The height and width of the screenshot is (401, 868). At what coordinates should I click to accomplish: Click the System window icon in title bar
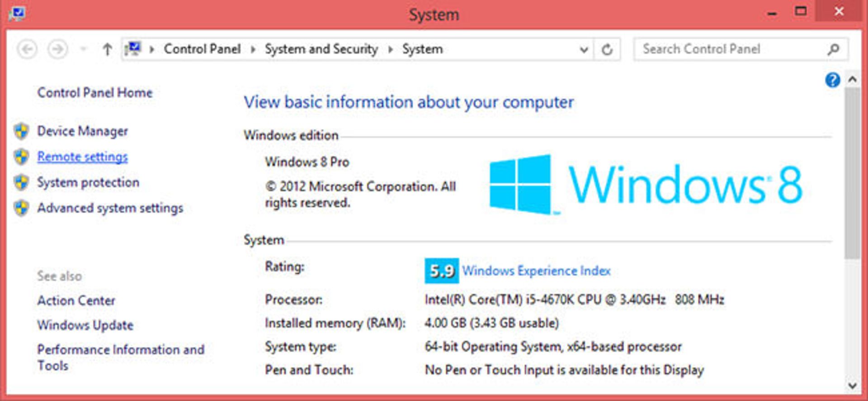(x=17, y=13)
